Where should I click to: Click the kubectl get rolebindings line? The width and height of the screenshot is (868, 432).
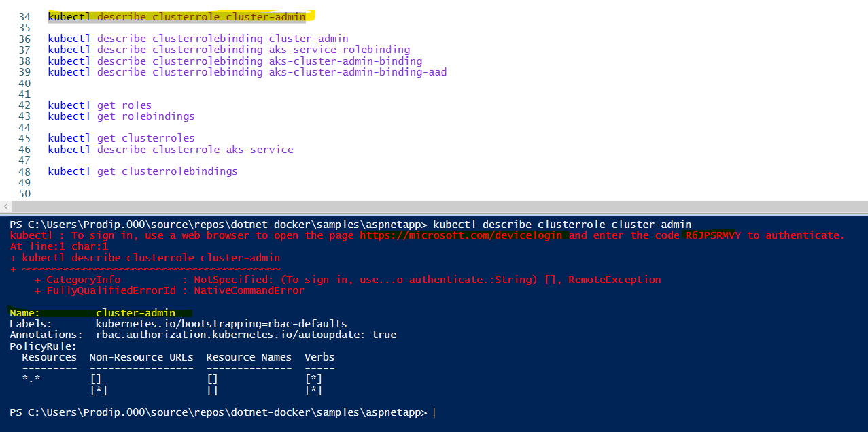pyautogui.click(x=121, y=116)
